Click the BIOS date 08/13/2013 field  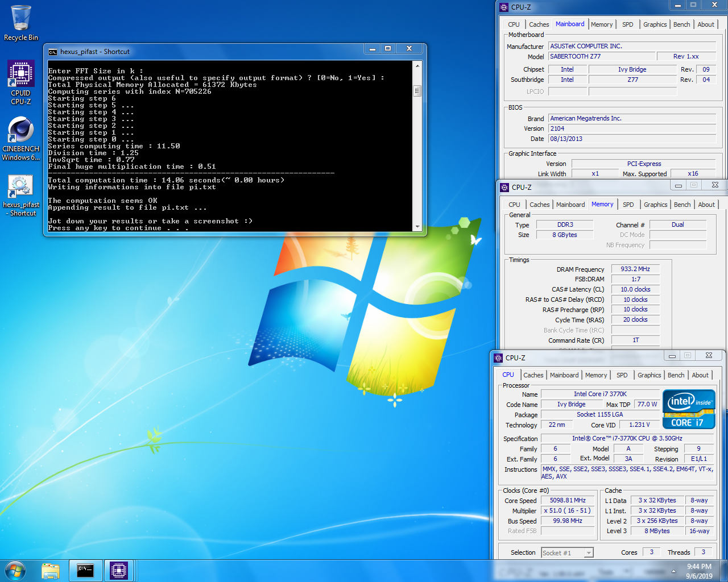(x=632, y=139)
